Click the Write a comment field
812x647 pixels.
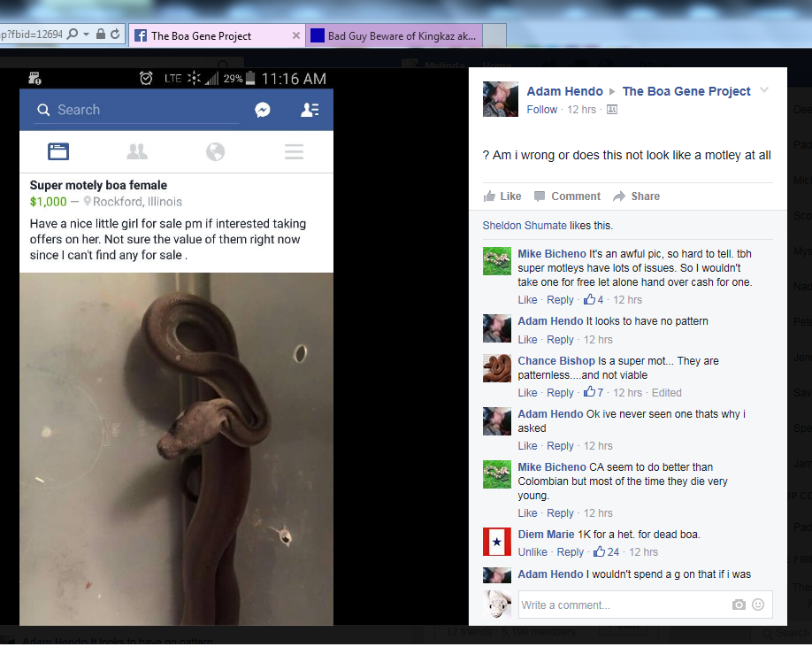645,605
